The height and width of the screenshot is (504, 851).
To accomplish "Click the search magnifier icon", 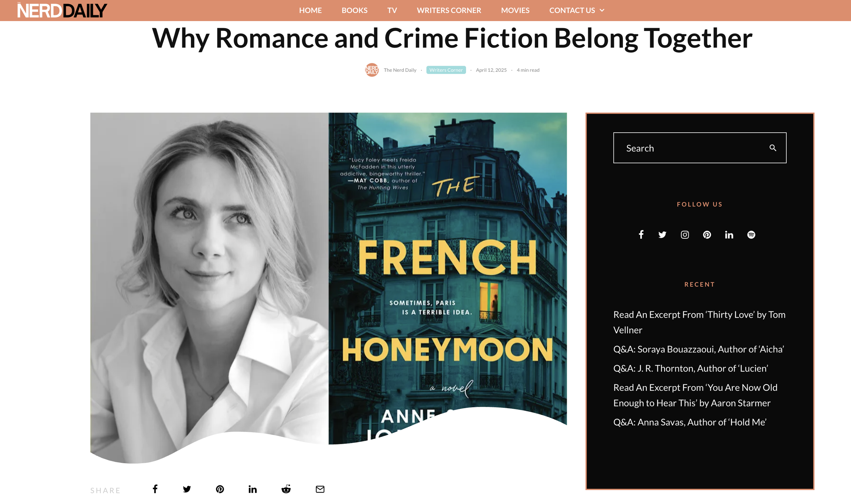I will [x=773, y=148].
